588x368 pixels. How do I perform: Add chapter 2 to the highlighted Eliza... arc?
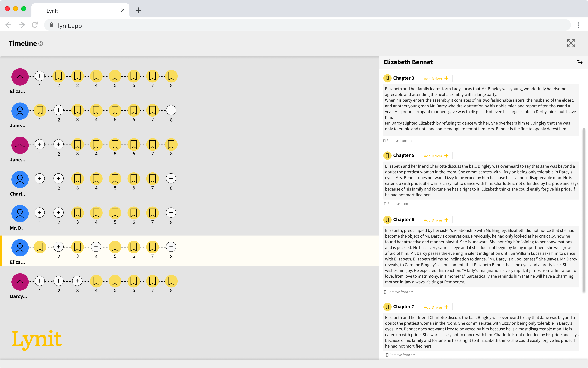(x=59, y=247)
